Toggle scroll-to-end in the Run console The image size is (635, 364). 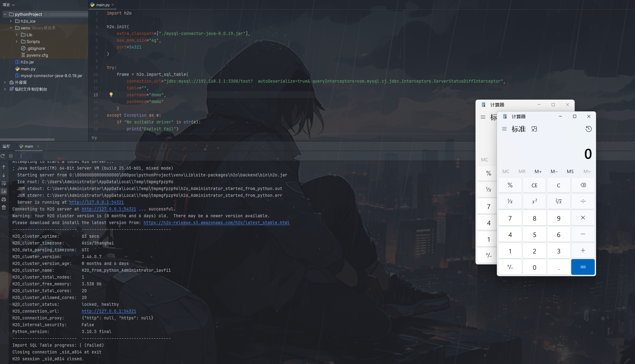pos(4,191)
